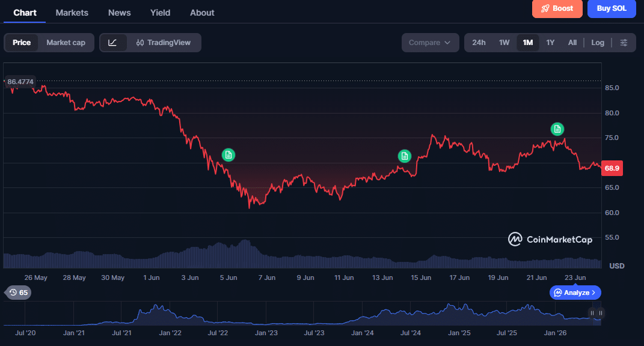Select the Price toggle
644x346 pixels.
coord(22,43)
